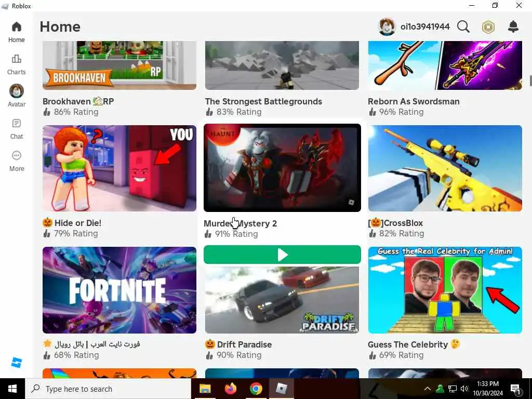Click the 91% Rating text
The height and width of the screenshot is (399, 532).
[x=236, y=234]
